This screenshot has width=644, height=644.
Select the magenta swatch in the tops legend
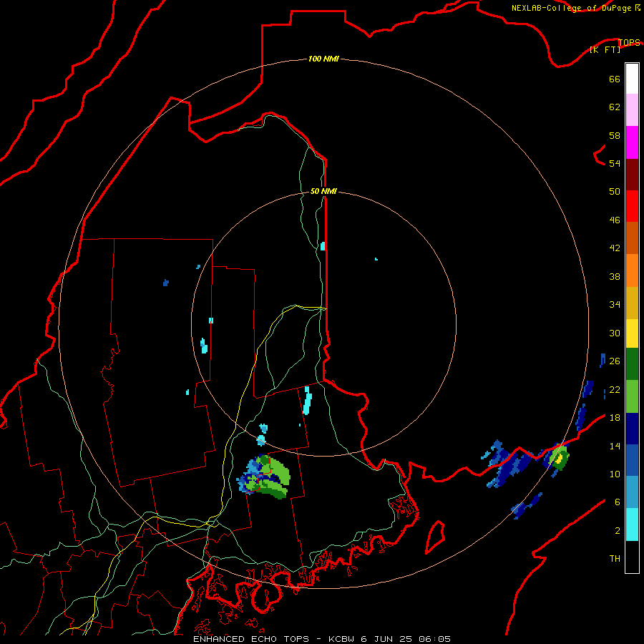pyautogui.click(x=632, y=142)
